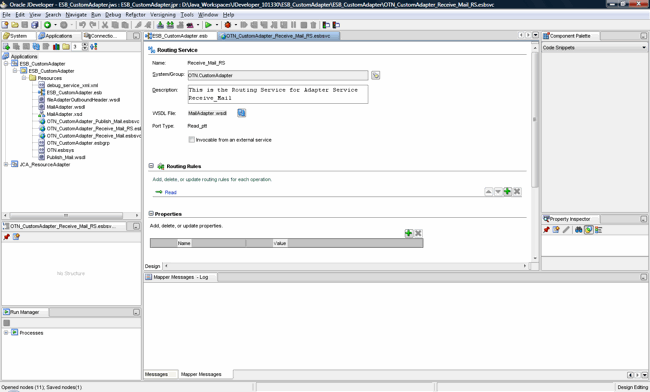Viewport: 650px width, 392px height.
Task: Add a property with the green plus icon
Action: tap(408, 233)
